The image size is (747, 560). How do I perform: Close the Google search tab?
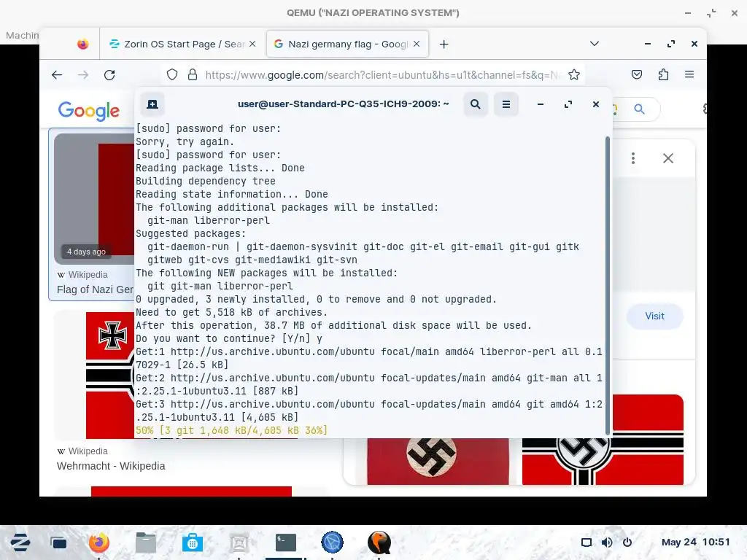click(x=417, y=44)
